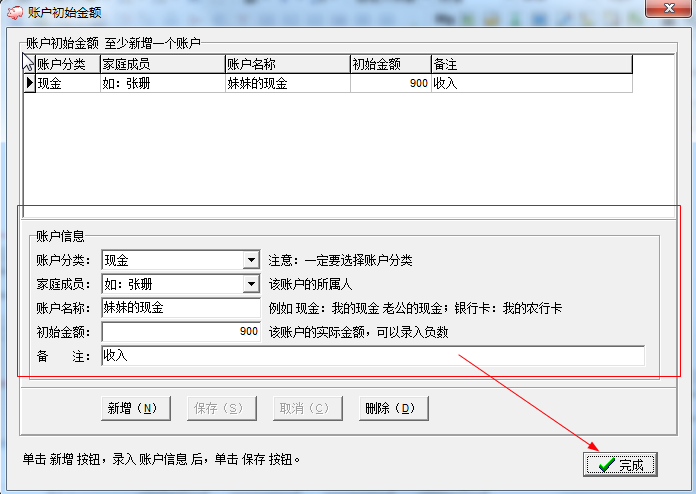696x494 pixels.
Task: Open the 账户分类 dropdown arrow
Action: click(x=251, y=260)
